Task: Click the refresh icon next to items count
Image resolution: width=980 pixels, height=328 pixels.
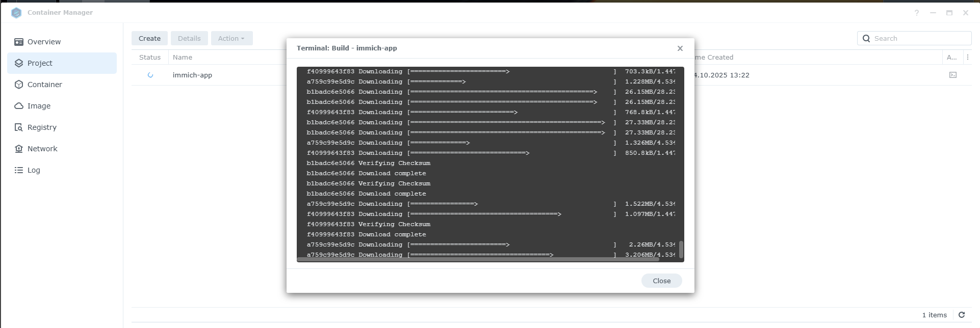Action: pos(962,315)
